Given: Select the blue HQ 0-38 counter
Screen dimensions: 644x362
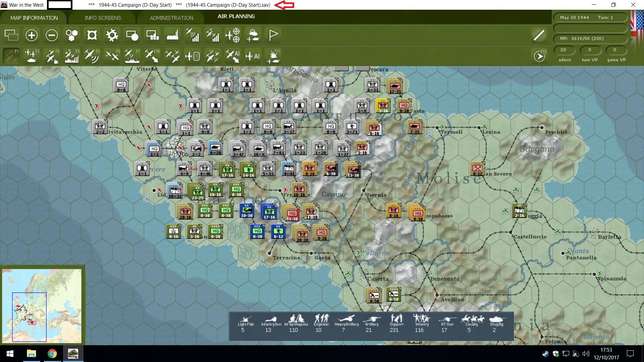Looking at the screenshot, I should pos(257,232).
